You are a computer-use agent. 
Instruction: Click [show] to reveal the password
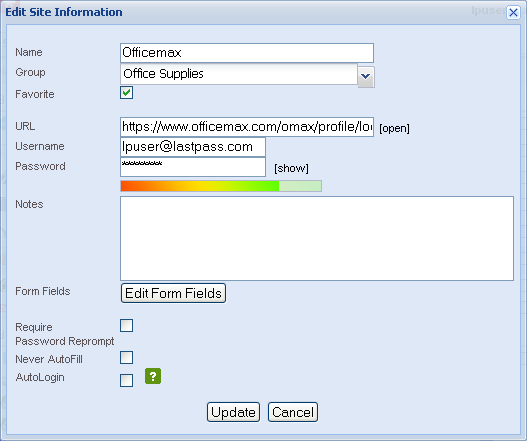(x=291, y=168)
